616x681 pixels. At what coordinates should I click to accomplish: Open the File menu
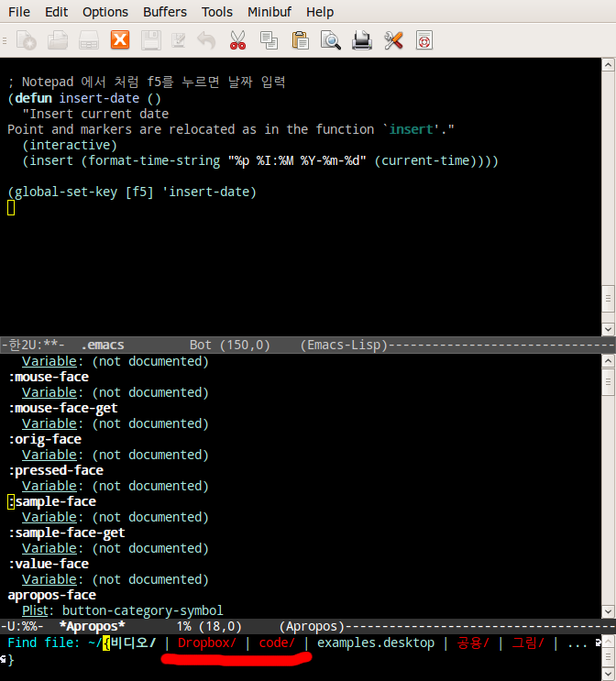[x=19, y=12]
